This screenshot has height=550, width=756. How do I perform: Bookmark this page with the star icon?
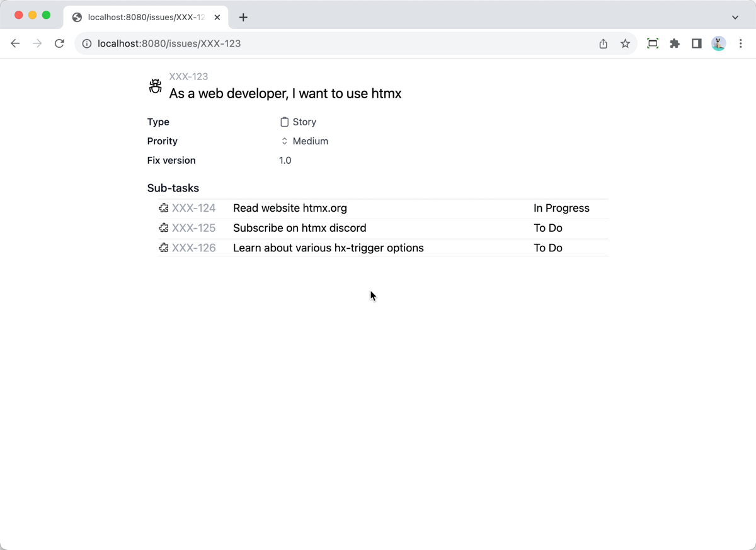tap(625, 43)
